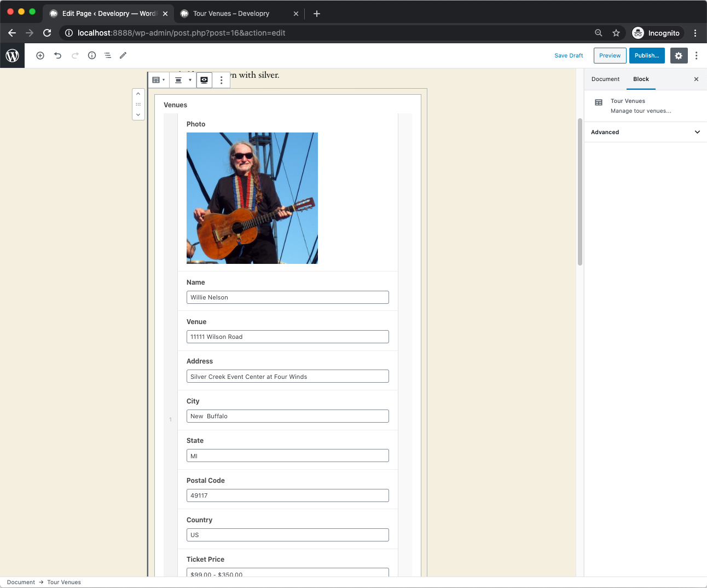Click the Publish button
Viewport: 707px width, 588px height.
pyautogui.click(x=647, y=55)
